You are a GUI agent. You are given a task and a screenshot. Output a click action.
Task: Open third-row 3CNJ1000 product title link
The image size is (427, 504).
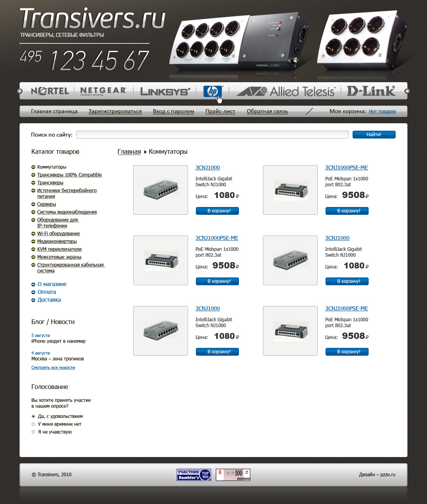[x=208, y=308]
